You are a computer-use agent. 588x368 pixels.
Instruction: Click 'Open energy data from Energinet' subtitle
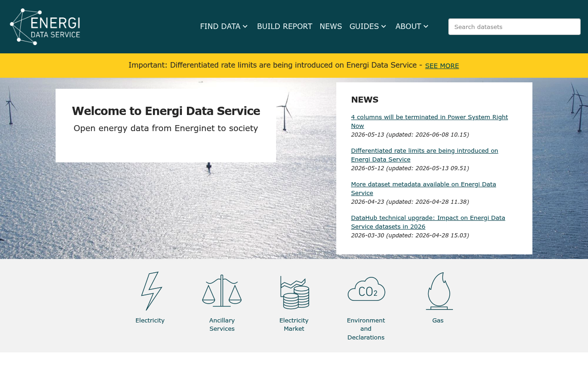point(166,128)
